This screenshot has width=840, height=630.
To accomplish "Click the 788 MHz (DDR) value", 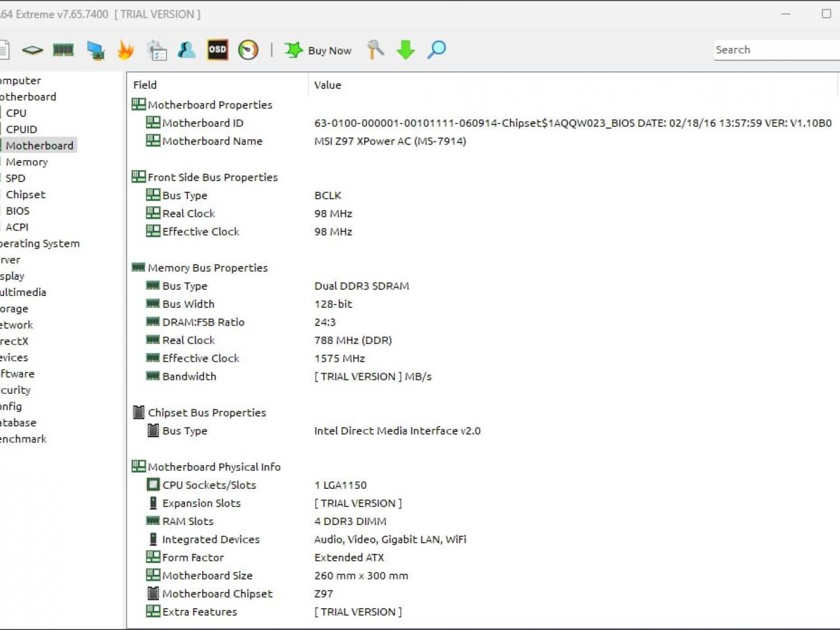I will [353, 340].
